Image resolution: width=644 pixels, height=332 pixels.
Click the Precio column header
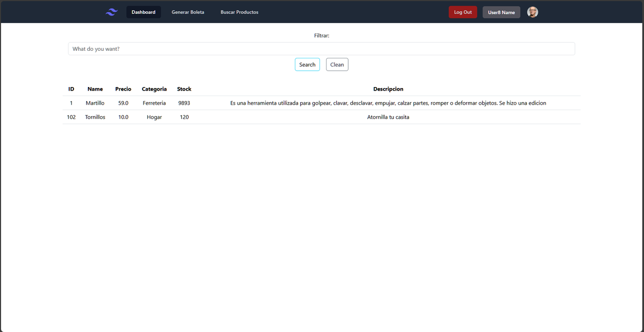click(x=123, y=89)
